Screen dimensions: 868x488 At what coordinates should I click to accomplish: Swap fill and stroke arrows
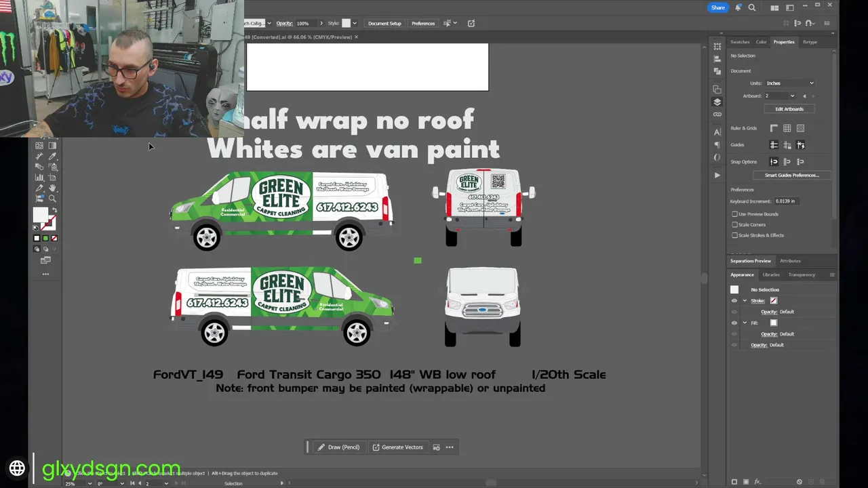coord(54,209)
